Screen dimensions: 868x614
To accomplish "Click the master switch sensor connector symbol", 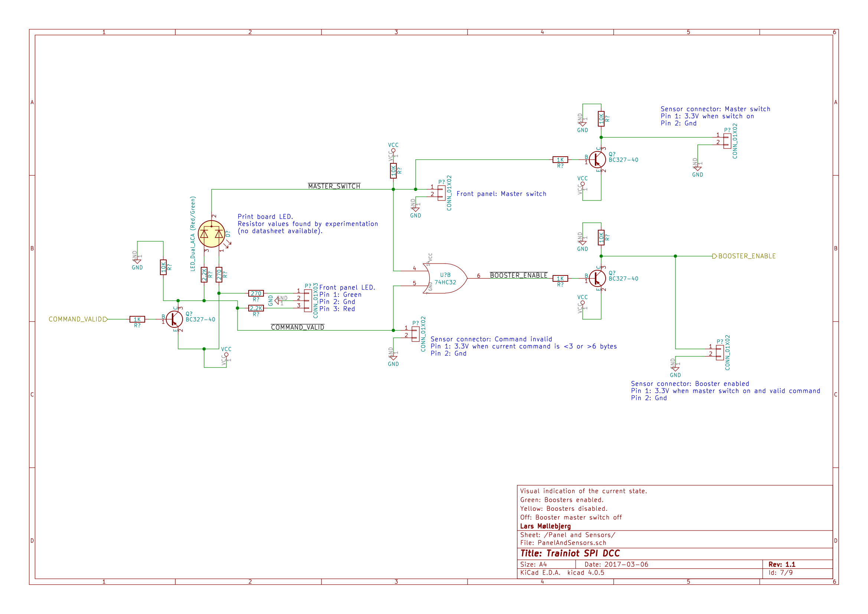I will pos(727,141).
